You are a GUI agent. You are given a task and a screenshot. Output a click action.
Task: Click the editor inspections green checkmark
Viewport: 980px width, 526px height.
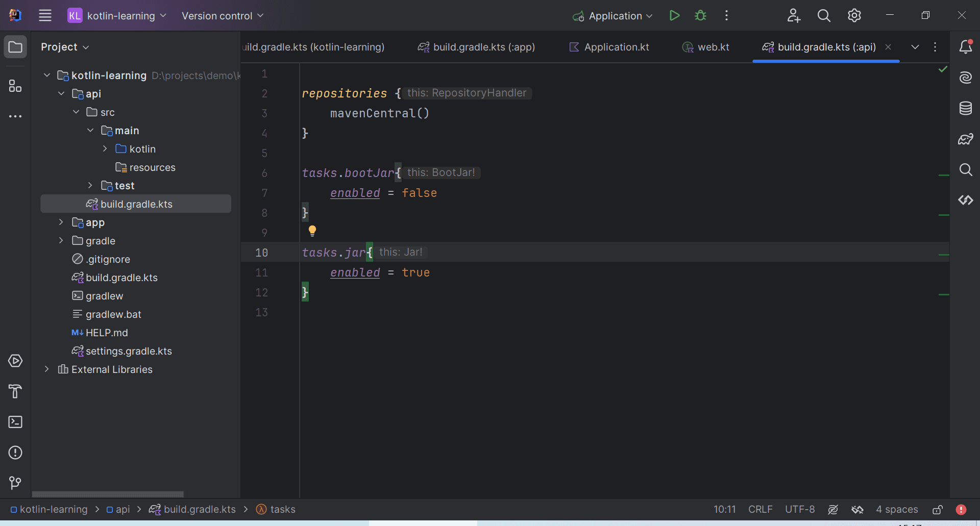(x=943, y=69)
